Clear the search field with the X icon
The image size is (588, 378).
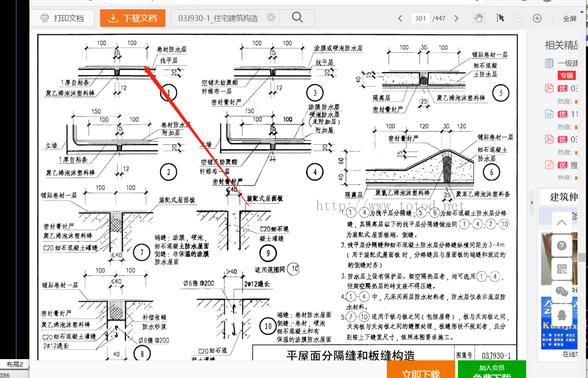[271, 17]
